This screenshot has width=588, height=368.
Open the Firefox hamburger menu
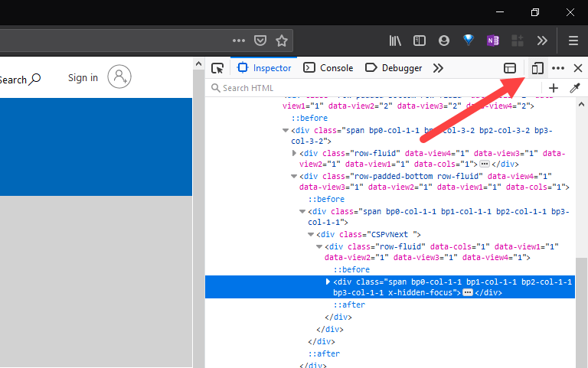click(573, 41)
